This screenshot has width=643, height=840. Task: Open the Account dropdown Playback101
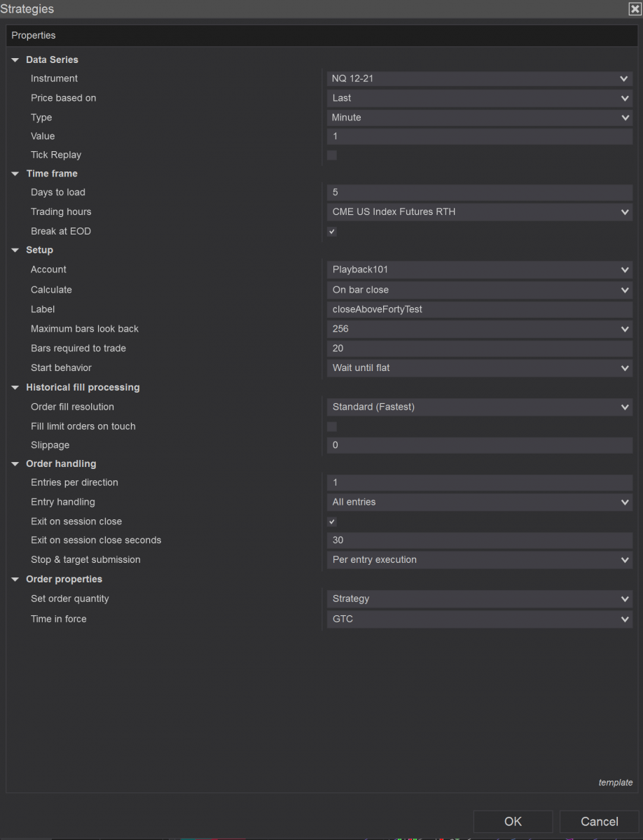[479, 270]
